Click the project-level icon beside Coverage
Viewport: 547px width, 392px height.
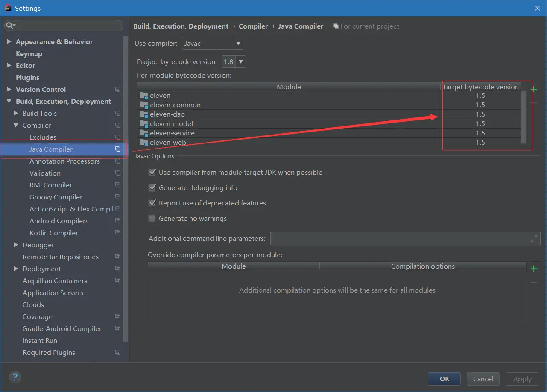(118, 317)
